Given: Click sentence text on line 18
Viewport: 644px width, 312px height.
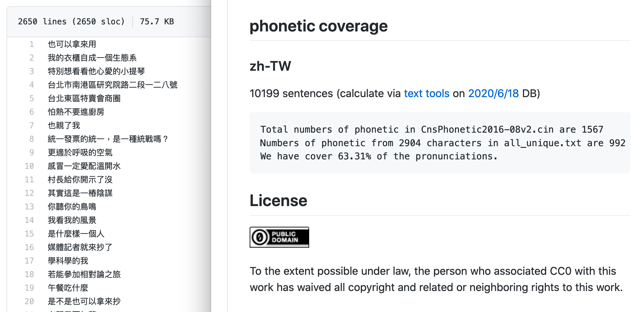Looking at the screenshot, I should click(84, 274).
